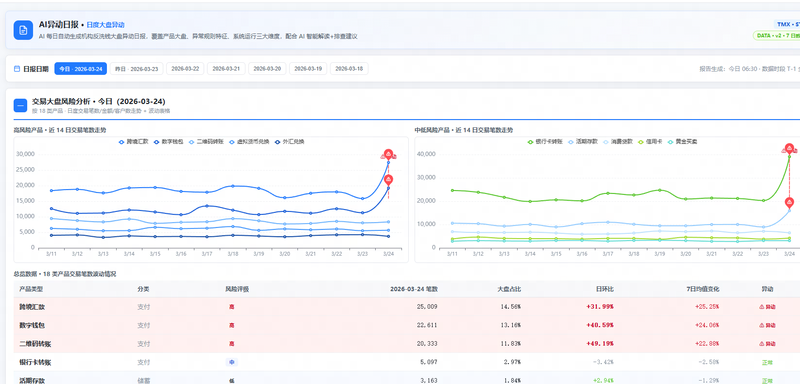Select the 今日 2026-03-24 date tab
800x384 pixels.
point(81,69)
